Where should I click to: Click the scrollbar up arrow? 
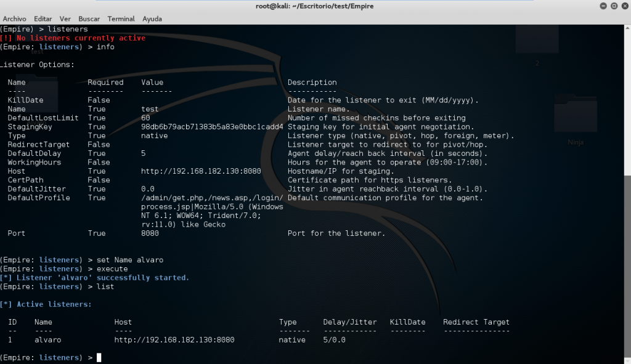(x=627, y=28)
